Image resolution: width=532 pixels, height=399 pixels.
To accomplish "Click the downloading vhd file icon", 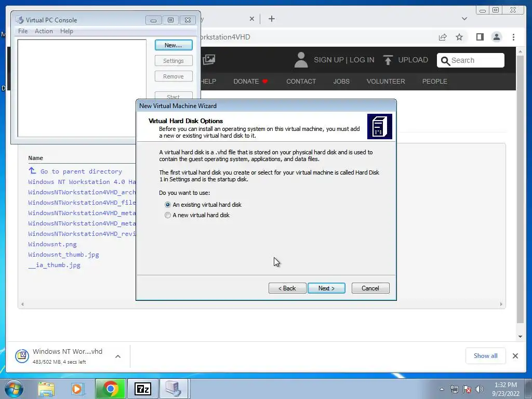I will (22, 356).
